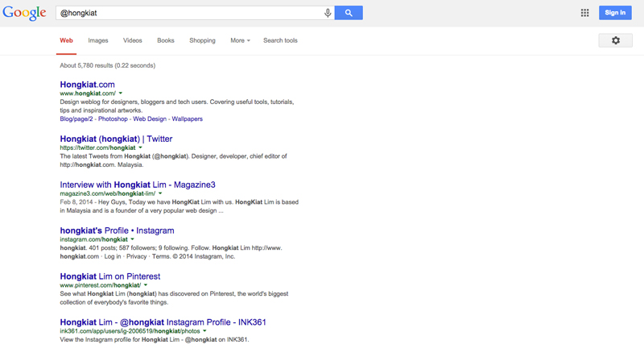Expand arrow next to www.hongkiat.com URL

click(x=120, y=93)
